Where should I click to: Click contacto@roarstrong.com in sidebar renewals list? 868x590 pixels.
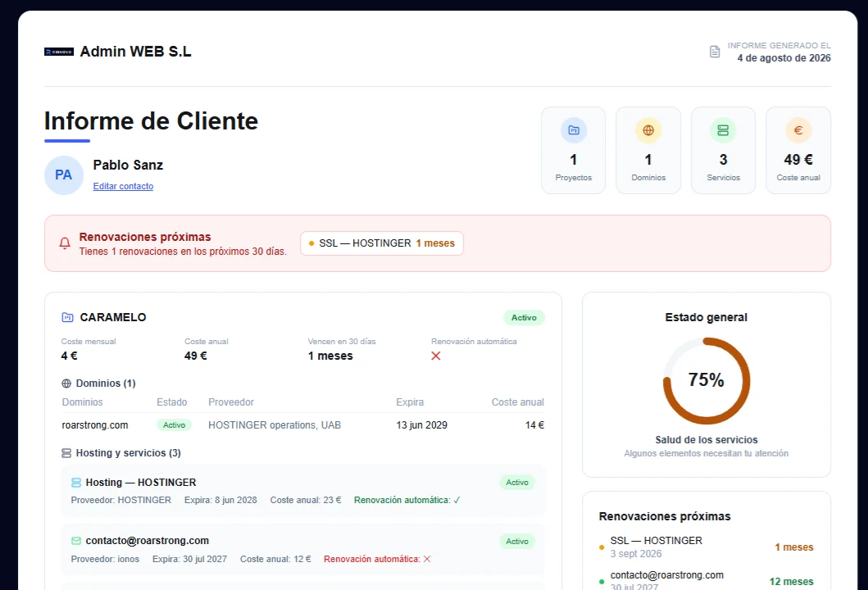[x=667, y=575]
